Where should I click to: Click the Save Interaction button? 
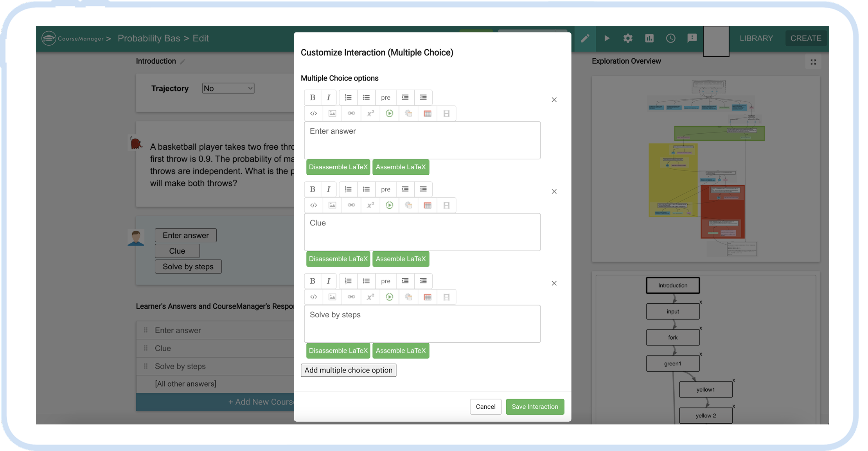[x=535, y=406]
